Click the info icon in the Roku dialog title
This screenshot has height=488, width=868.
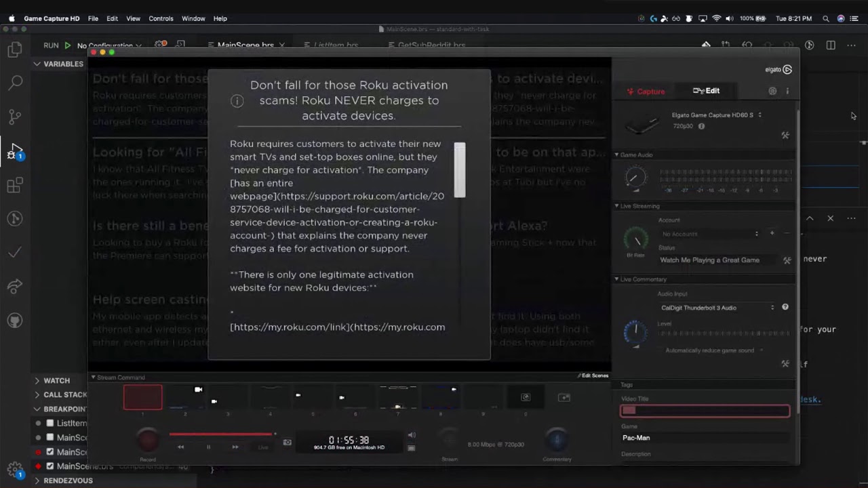(x=237, y=101)
